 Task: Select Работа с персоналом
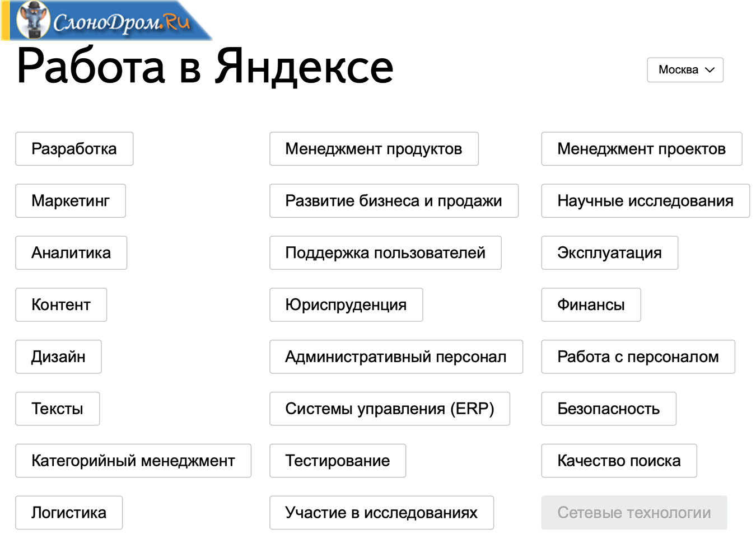click(x=638, y=357)
